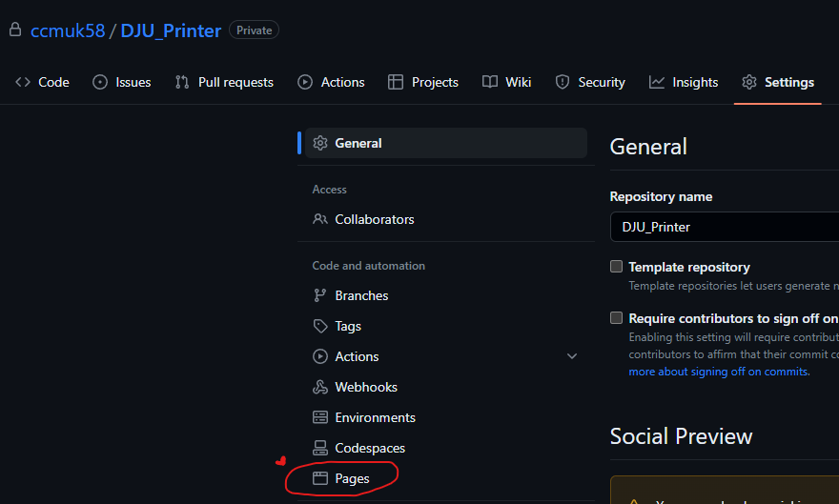
Task: Check Require contributors to sign off
Action: [617, 318]
